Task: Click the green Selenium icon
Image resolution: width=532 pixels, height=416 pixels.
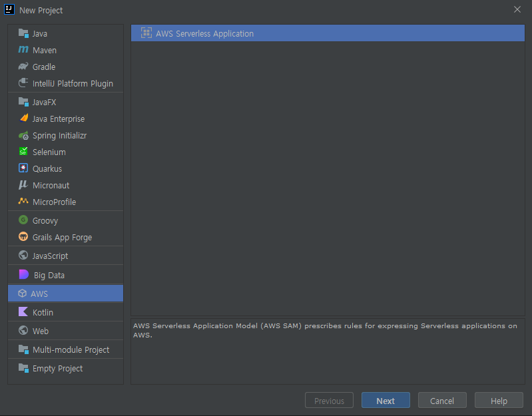Action: coord(23,151)
